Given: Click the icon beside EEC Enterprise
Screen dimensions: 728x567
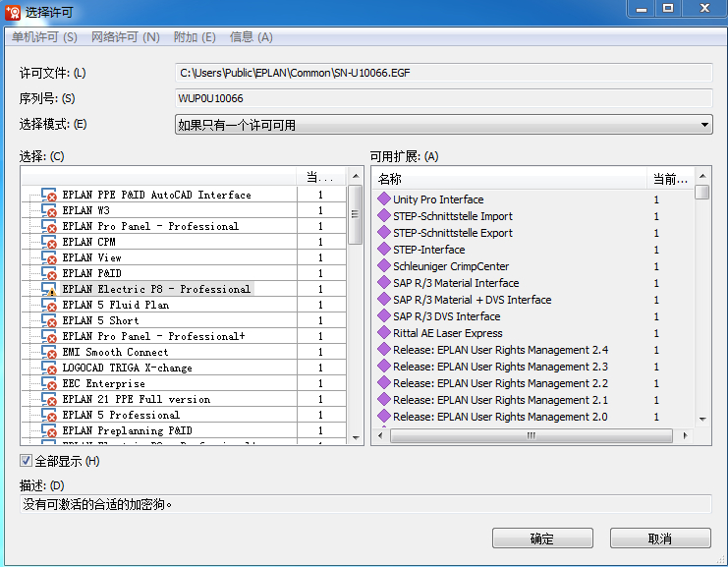Looking at the screenshot, I should [x=49, y=383].
